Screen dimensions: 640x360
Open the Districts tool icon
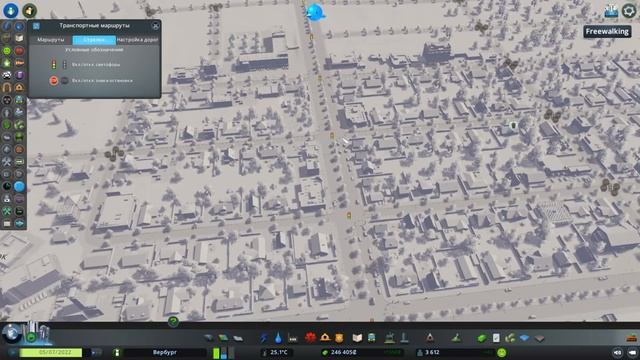pos(238,338)
